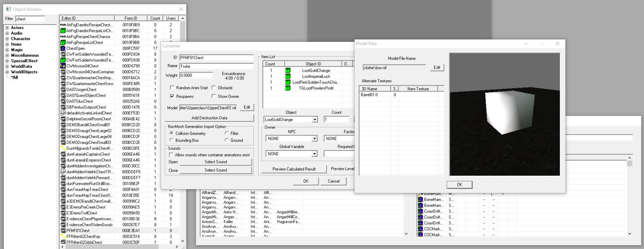The width and height of the screenshot is (644, 249).
Task: Select the Magic category in tree
Action: [17, 50]
